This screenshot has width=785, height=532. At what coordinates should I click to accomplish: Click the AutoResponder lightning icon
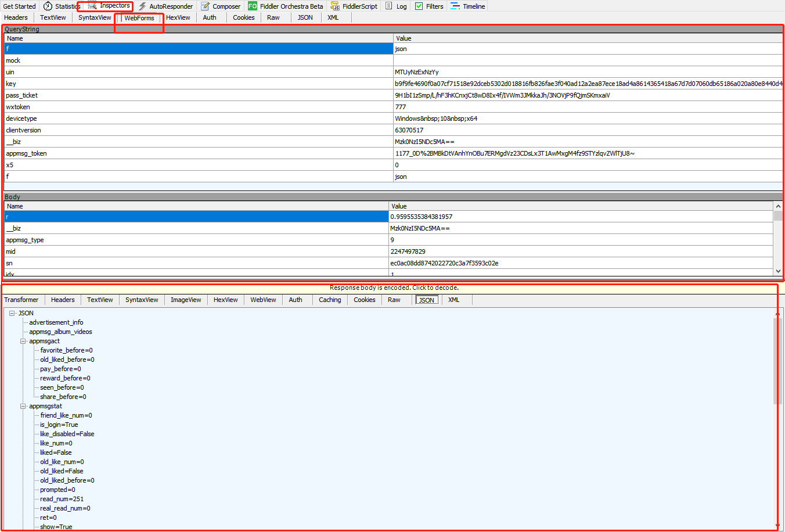142,6
